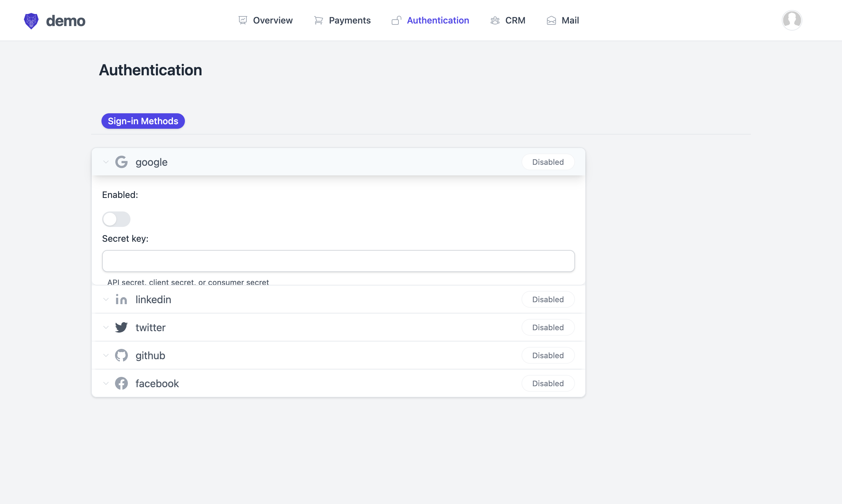Click the Authentication lock icon
Image resolution: width=842 pixels, height=504 pixels.
[x=396, y=20]
